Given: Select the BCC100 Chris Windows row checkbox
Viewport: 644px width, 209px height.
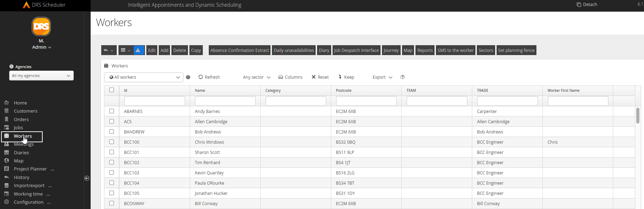Looking at the screenshot, I should [112, 142].
